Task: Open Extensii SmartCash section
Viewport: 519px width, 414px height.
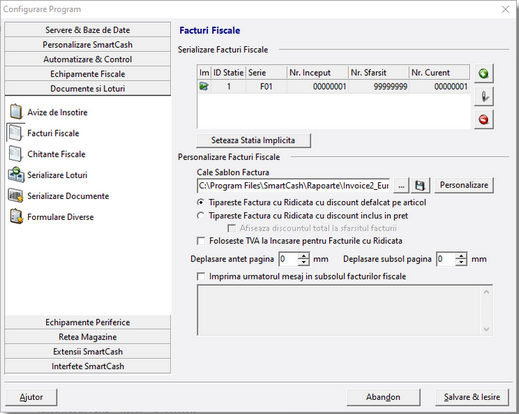Action: (x=88, y=351)
